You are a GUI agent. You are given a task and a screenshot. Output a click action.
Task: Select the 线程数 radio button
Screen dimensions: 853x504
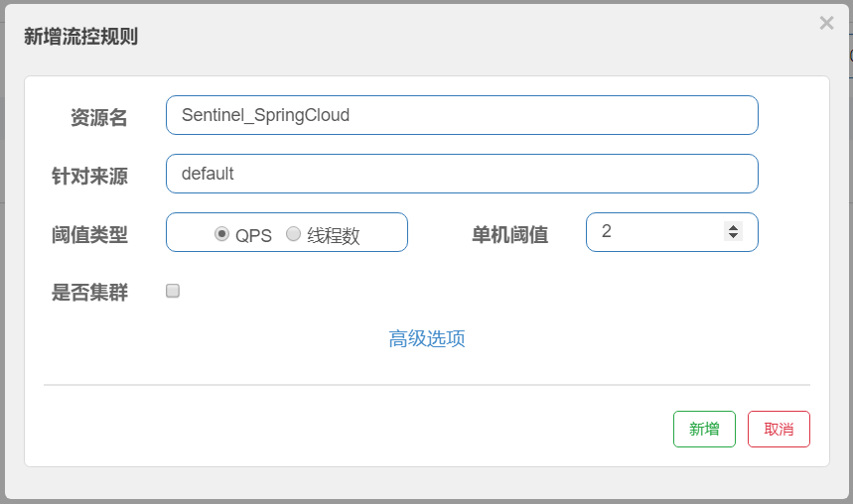pos(293,234)
